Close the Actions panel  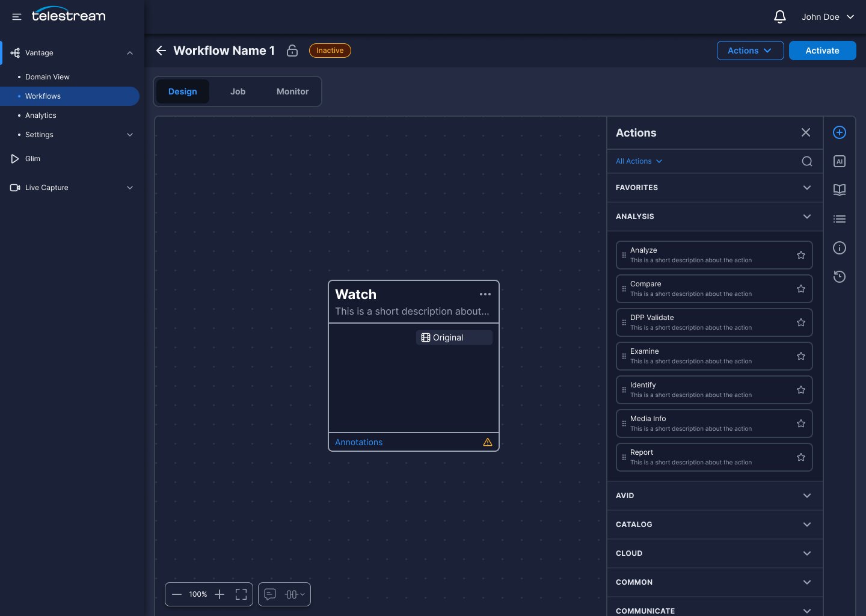[x=806, y=132]
